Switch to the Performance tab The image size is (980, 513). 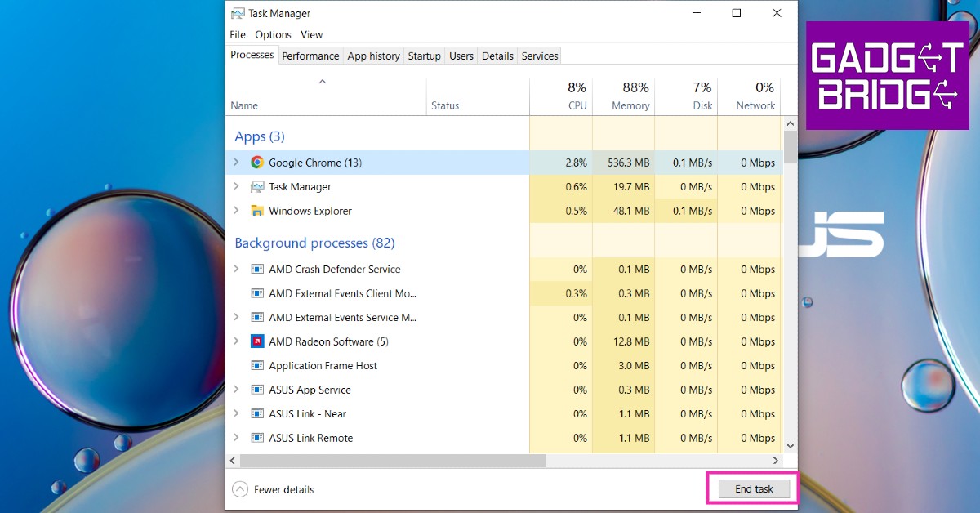click(x=310, y=56)
